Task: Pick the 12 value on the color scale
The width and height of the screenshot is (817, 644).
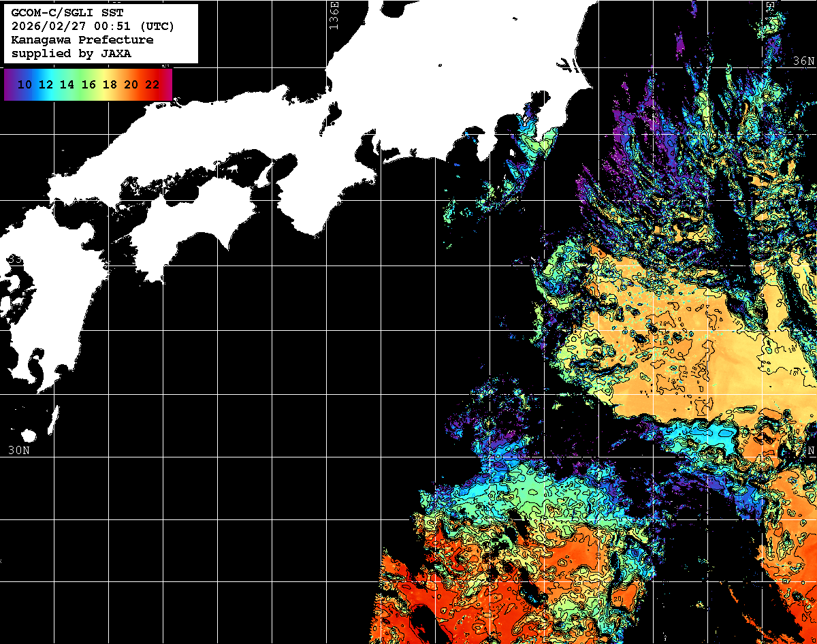Action: pyautogui.click(x=46, y=85)
